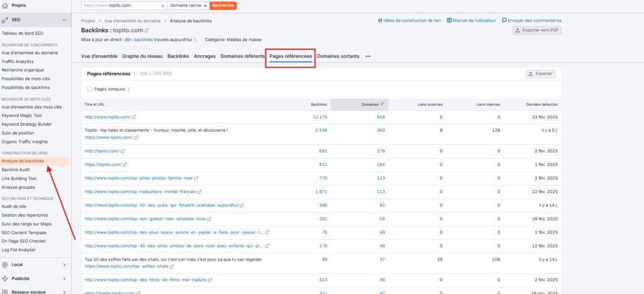Open Traffic Analytics in sidebar
This screenshot has width=644, height=294.
pyautogui.click(x=18, y=62)
